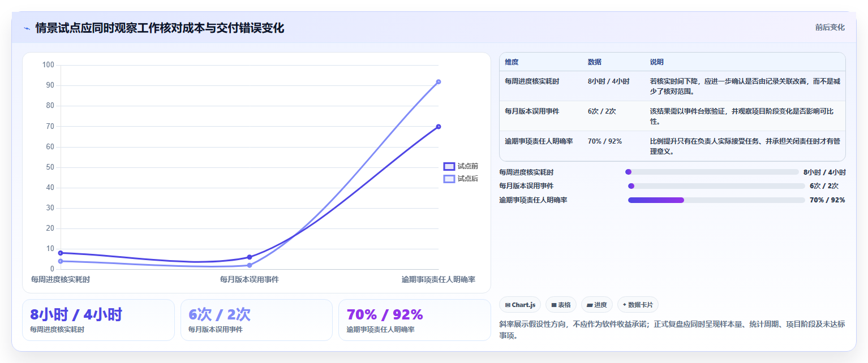Click x-axis label 每周进度核实耗时
Image resolution: width=868 pixels, height=363 pixels.
point(61,279)
